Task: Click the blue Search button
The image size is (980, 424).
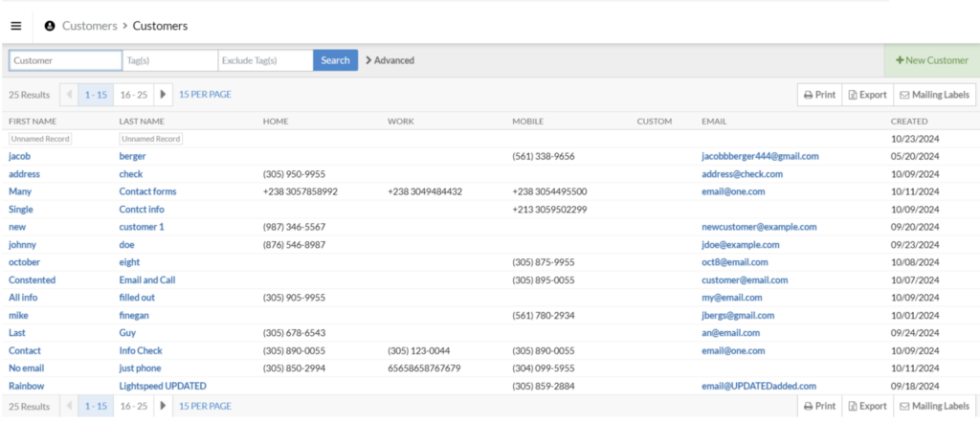Action: point(336,60)
